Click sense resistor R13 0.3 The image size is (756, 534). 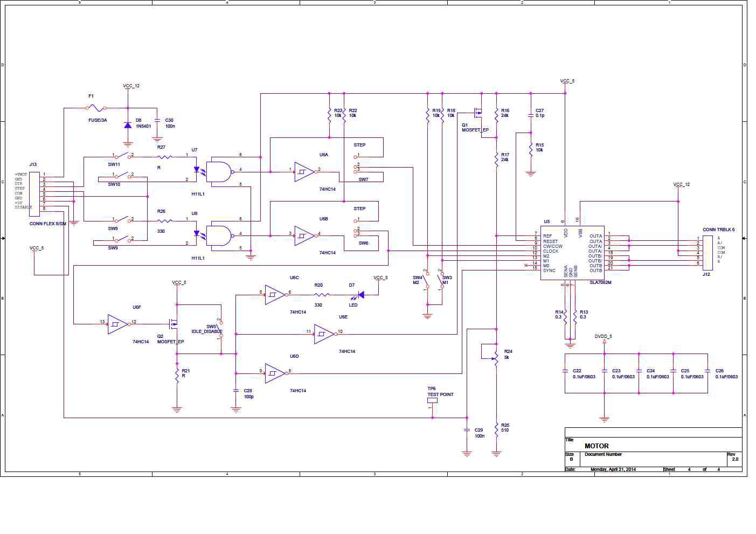575,316
